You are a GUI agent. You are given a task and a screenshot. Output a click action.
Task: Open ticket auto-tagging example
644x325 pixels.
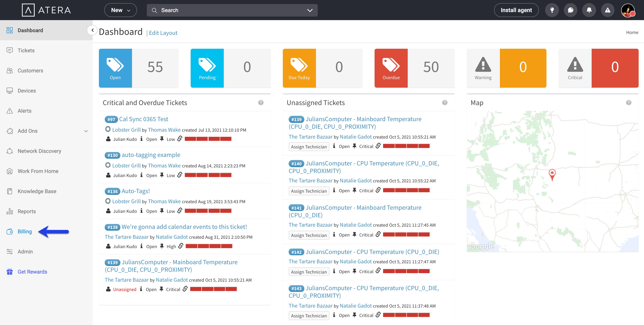coord(151,155)
